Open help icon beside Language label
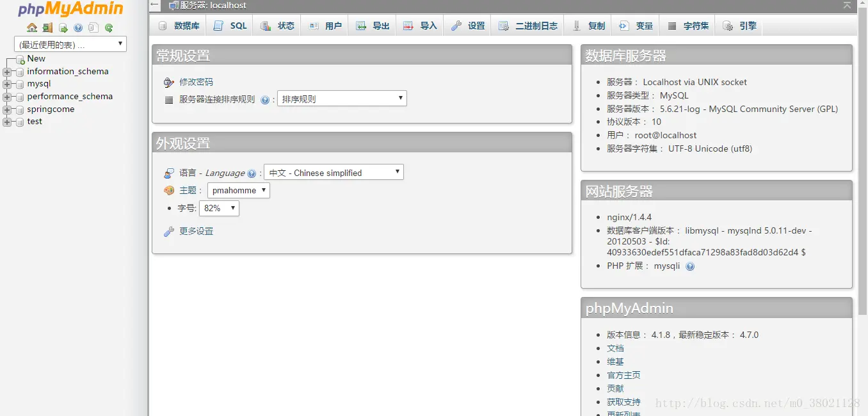 click(252, 173)
